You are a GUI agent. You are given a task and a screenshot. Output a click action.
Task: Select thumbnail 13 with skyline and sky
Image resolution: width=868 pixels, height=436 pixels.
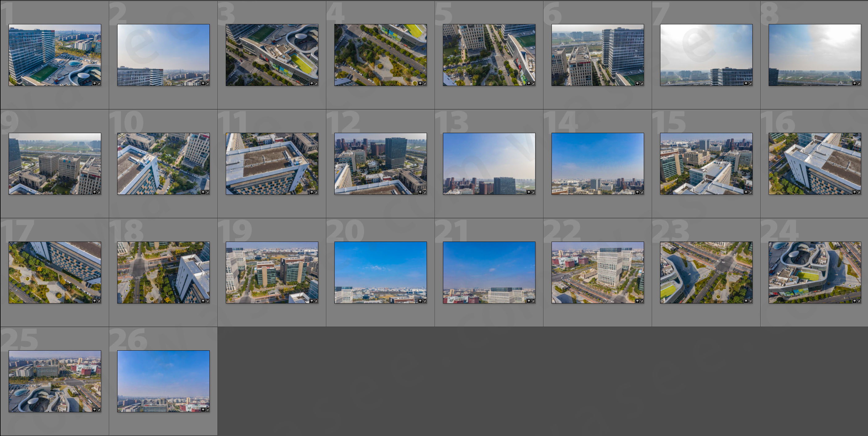click(x=489, y=163)
